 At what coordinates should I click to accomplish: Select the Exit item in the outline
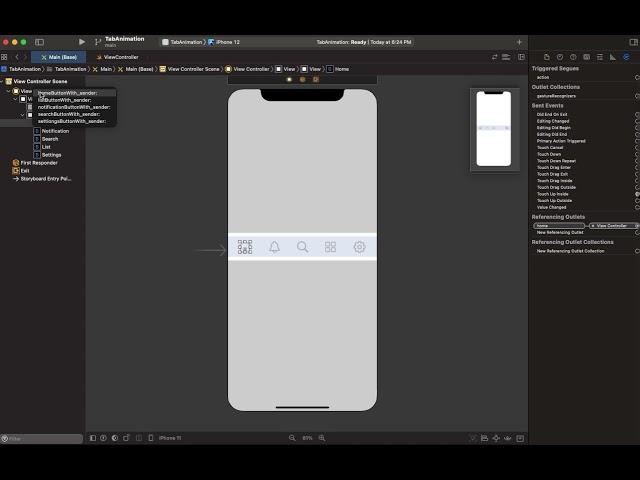point(21,171)
